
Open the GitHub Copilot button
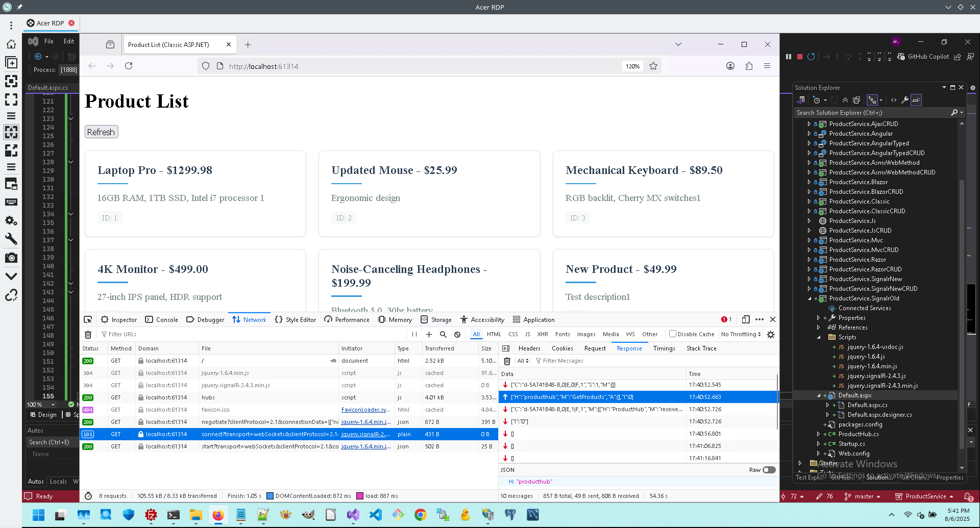[923, 57]
